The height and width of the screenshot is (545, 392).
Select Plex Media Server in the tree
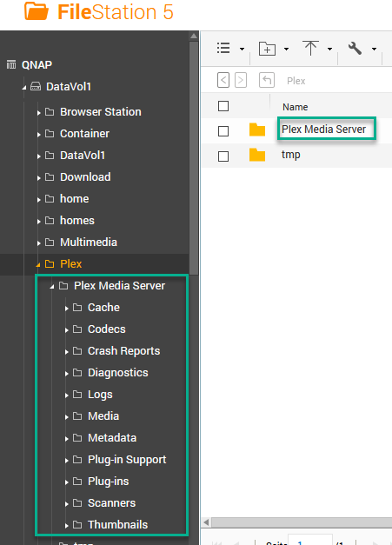tap(119, 286)
